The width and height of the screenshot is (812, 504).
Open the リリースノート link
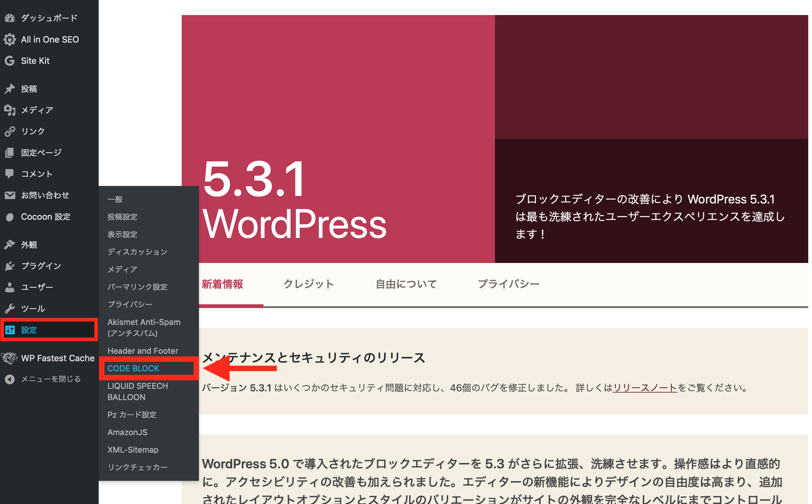[645, 388]
